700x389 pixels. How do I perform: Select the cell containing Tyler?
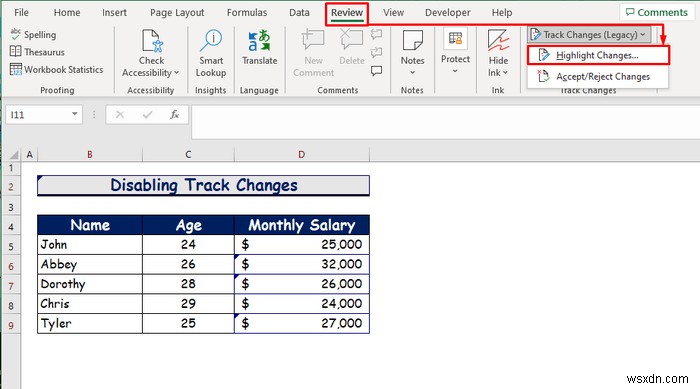click(x=90, y=323)
